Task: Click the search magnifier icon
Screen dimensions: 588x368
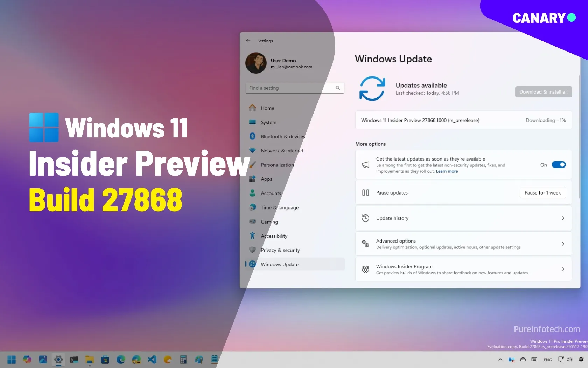Action: pos(338,88)
